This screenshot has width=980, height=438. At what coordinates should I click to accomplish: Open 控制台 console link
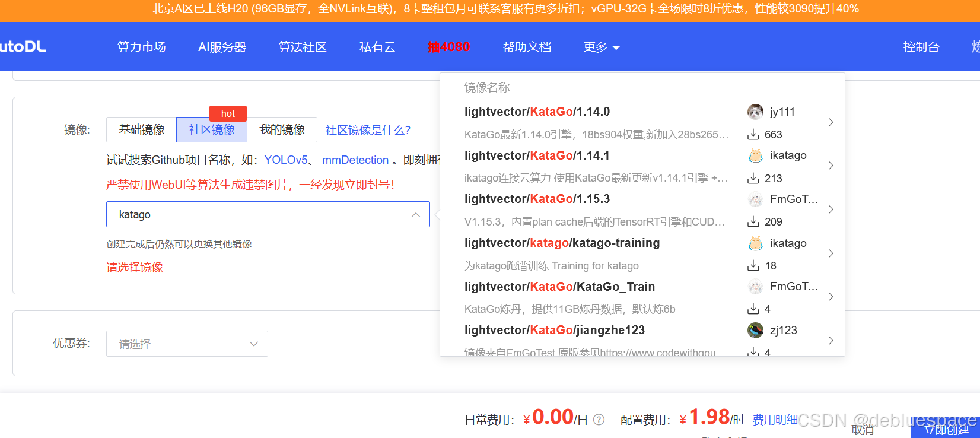tap(921, 47)
